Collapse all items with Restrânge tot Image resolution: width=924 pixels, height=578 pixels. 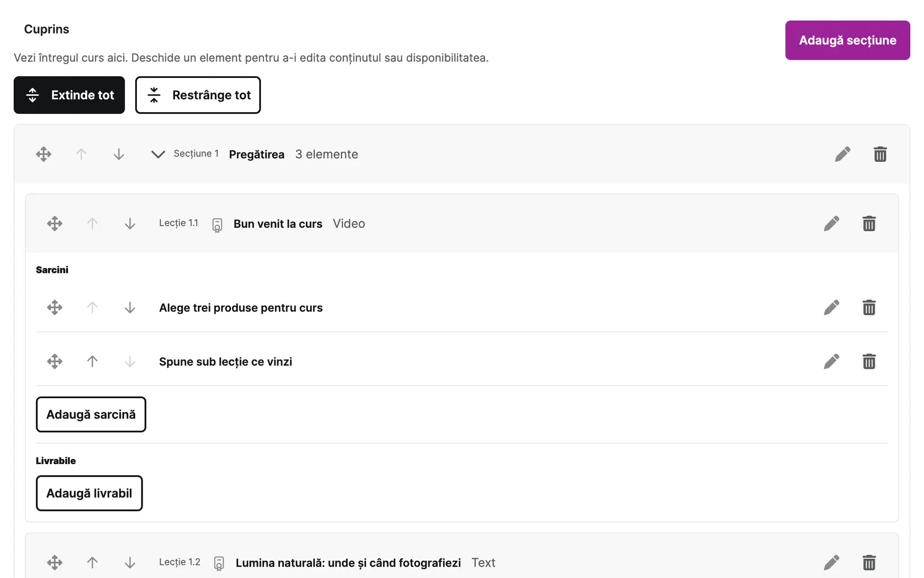(x=198, y=95)
